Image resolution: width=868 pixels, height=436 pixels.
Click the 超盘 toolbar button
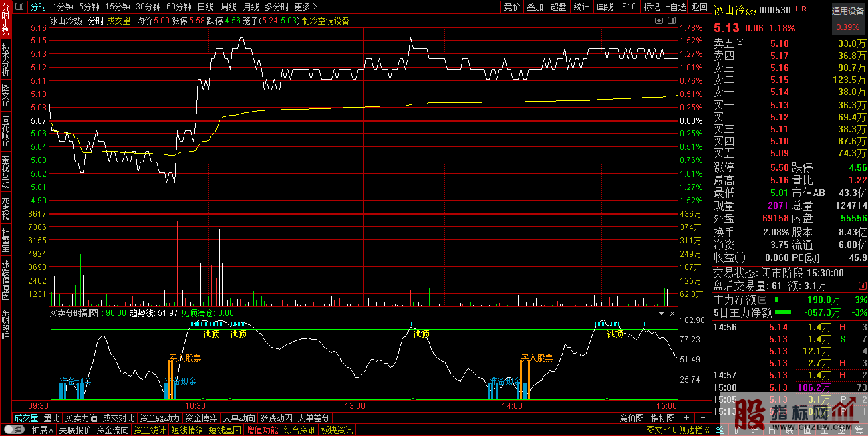pyautogui.click(x=558, y=7)
